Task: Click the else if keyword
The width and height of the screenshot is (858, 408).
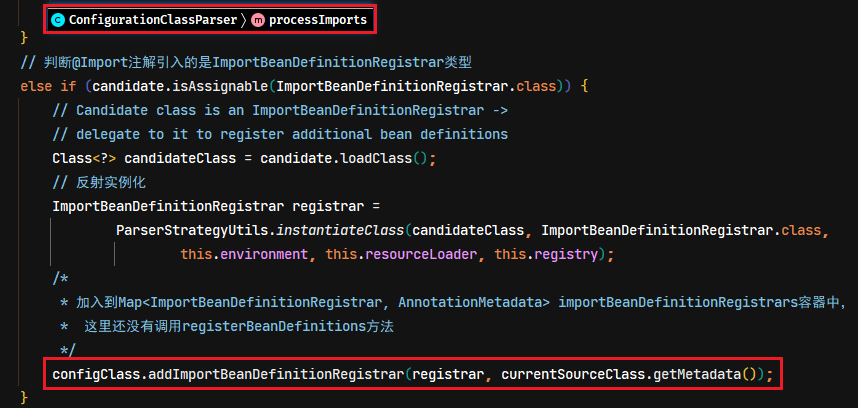Action: click(48, 86)
